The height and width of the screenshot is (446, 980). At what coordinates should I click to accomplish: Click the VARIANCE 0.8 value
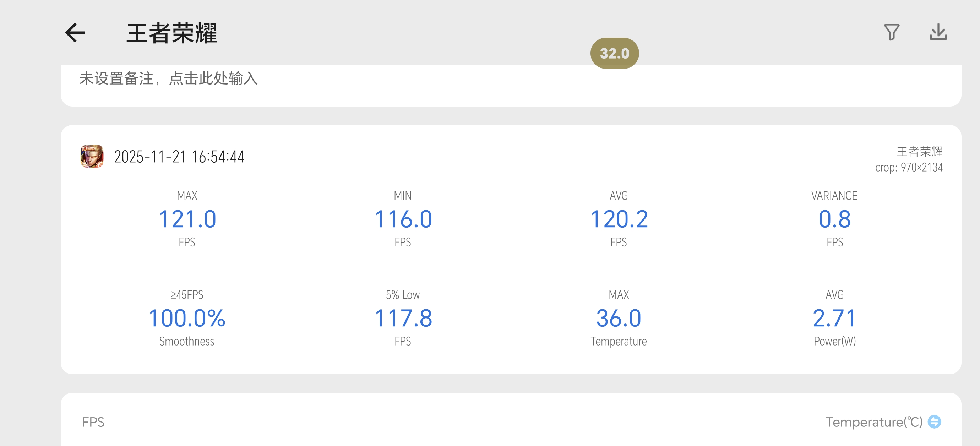834,219
